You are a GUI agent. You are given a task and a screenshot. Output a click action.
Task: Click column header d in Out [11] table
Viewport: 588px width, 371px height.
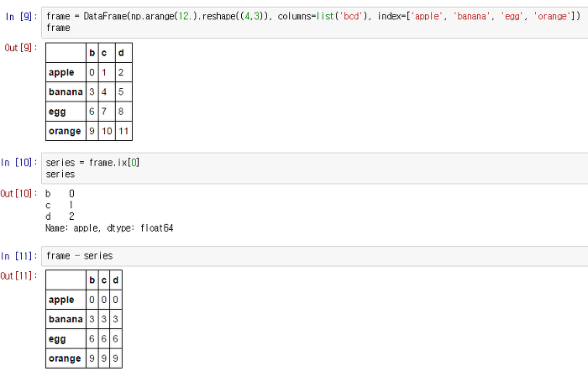coord(116,280)
